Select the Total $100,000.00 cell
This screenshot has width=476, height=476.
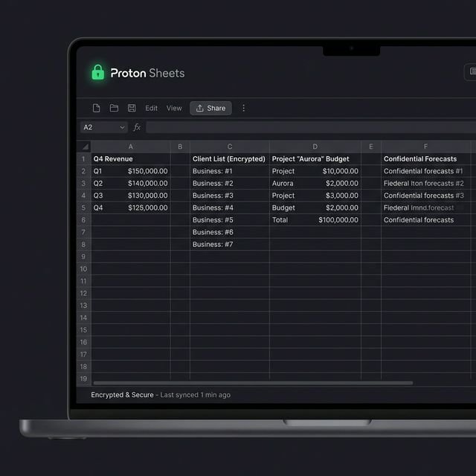[x=315, y=220]
